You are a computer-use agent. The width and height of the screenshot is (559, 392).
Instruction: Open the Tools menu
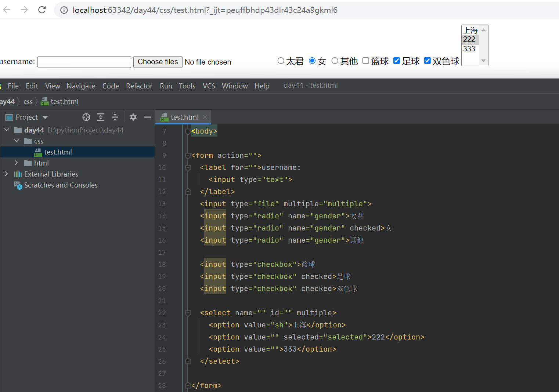point(187,86)
